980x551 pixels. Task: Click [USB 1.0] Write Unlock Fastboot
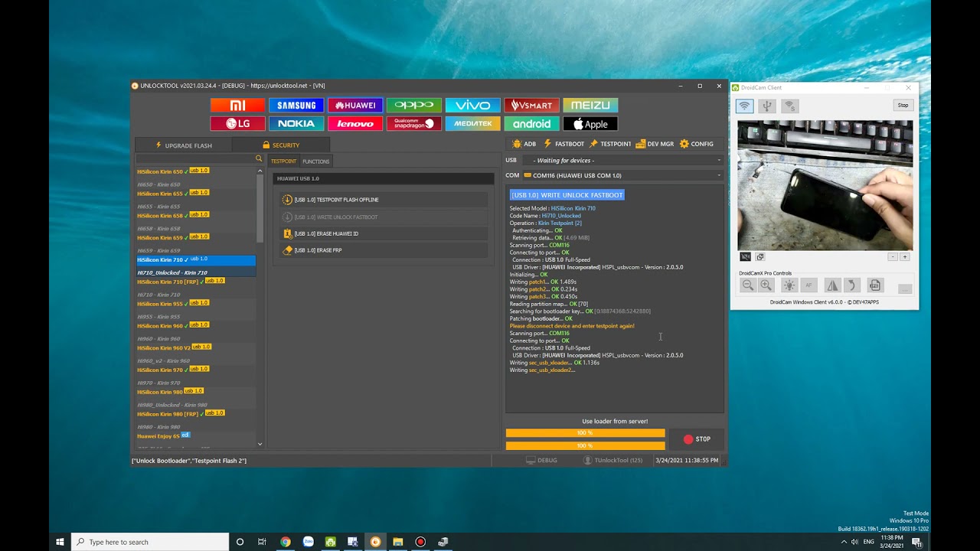[x=384, y=217]
